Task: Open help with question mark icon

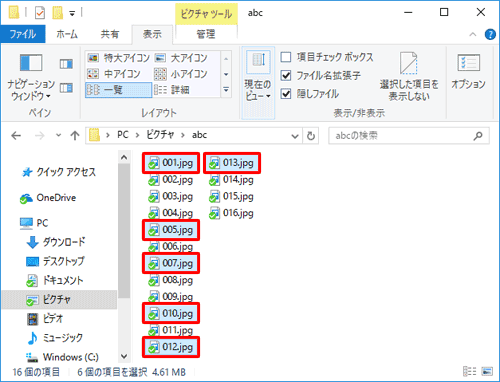Action: [x=490, y=34]
